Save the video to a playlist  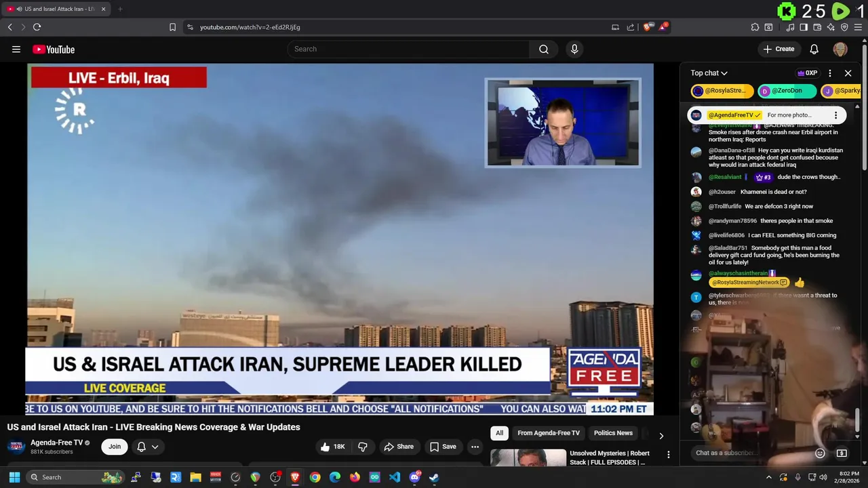[443, 447]
